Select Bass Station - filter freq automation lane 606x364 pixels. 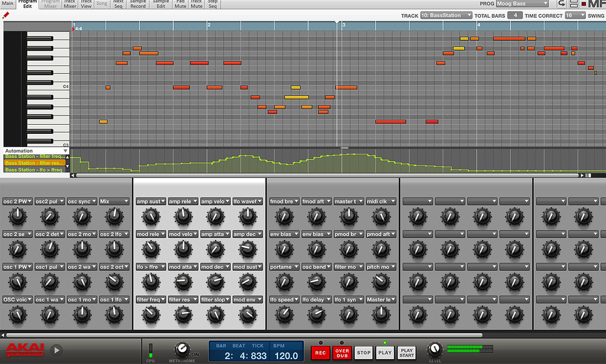coord(35,156)
